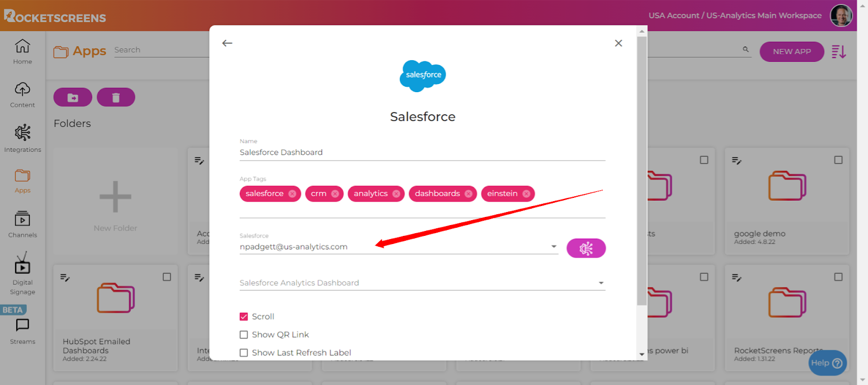
Task: Open the RocketScreens Reports folder
Action: (x=787, y=318)
